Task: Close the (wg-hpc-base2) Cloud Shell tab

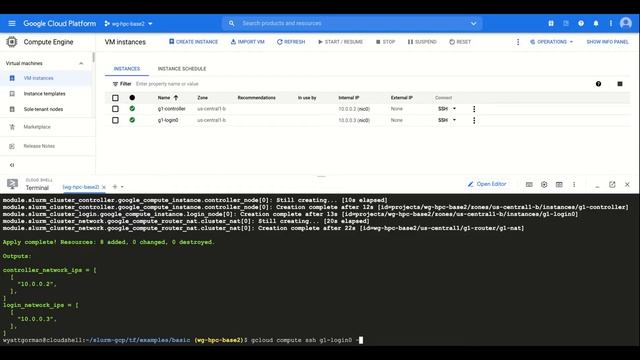Action: tap(104, 187)
